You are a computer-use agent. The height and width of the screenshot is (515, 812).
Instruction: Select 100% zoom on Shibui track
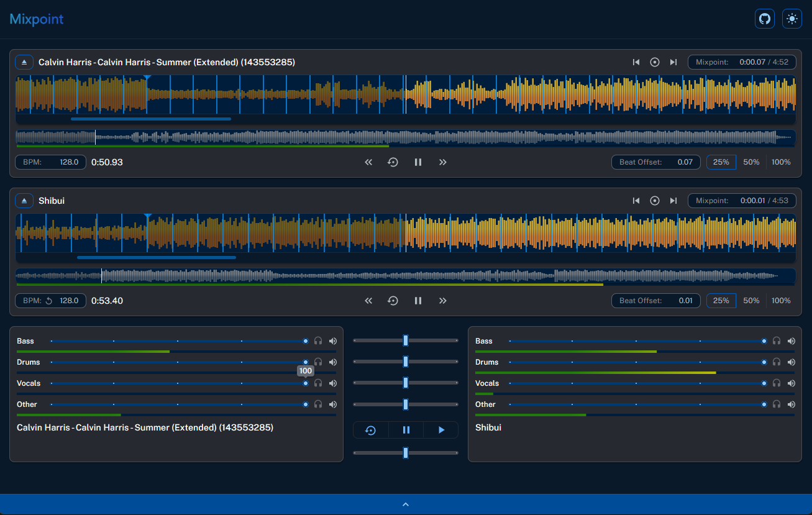[x=781, y=301]
